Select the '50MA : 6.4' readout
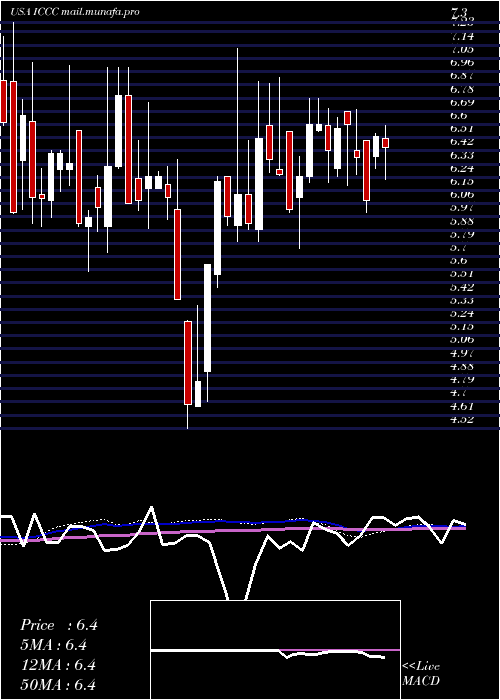This screenshot has width=500, height=700. (x=58, y=685)
